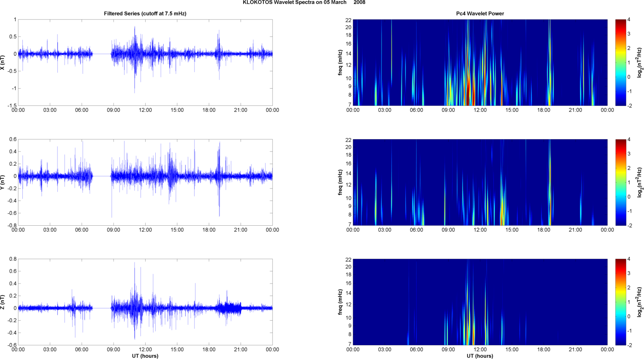The image size is (644, 359).
Task: Click the X (nT) axis label
Action: [x=3, y=62]
